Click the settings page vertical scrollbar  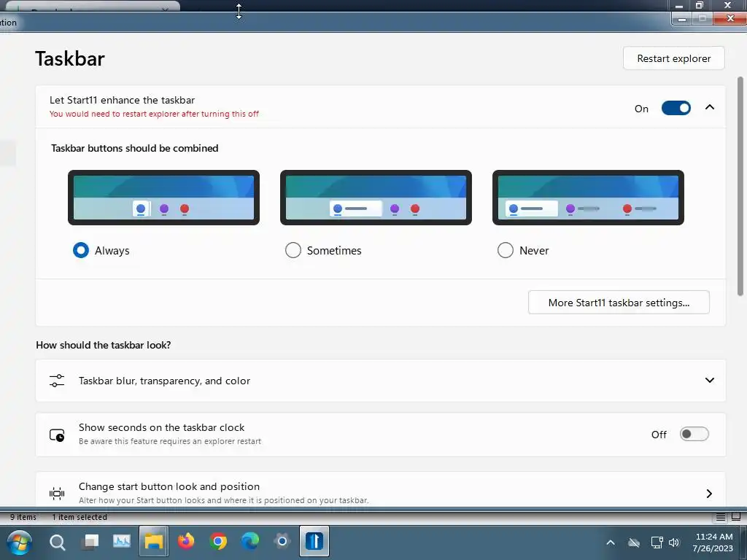(x=740, y=187)
